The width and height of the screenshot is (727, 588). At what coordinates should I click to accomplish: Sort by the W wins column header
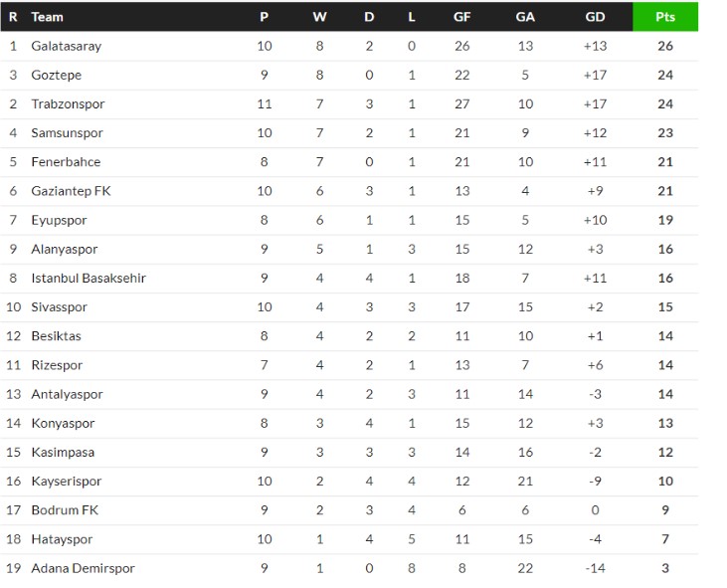(x=319, y=17)
